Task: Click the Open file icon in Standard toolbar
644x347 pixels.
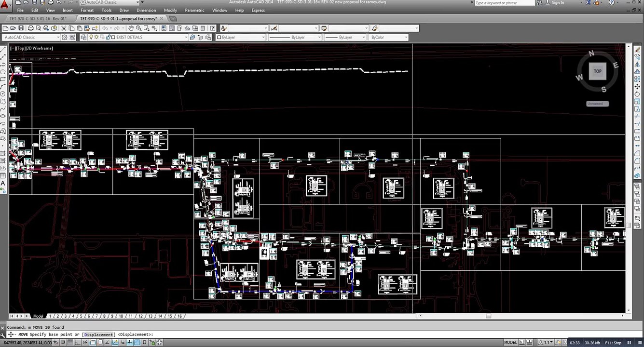Action: point(13,28)
